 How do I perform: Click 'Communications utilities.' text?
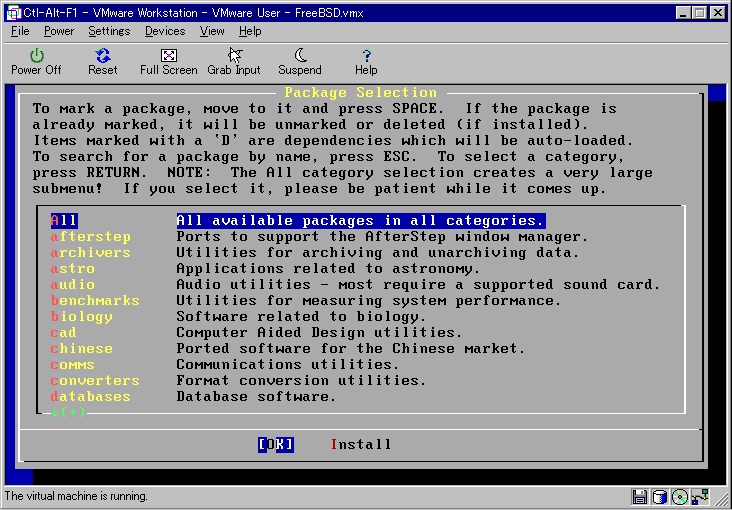(288, 365)
